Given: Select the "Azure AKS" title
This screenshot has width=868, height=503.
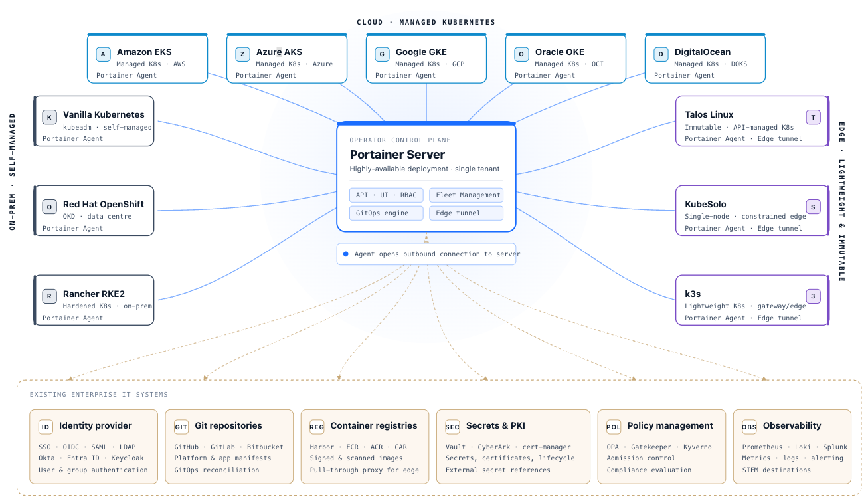Looking at the screenshot, I should point(279,52).
